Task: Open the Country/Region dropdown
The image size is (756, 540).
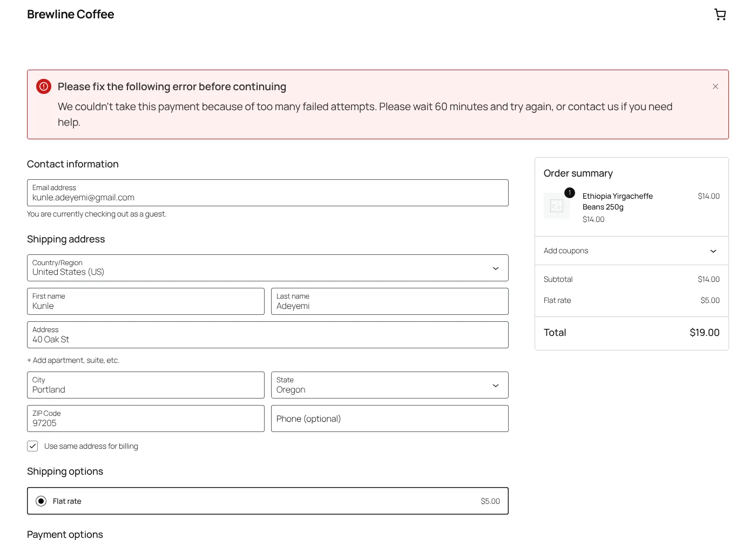Action: 268,268
